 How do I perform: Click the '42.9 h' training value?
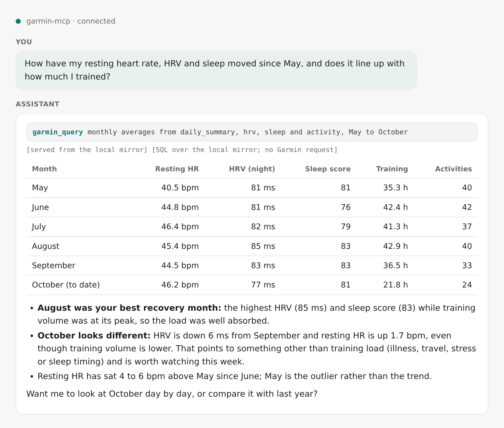pyautogui.click(x=395, y=246)
